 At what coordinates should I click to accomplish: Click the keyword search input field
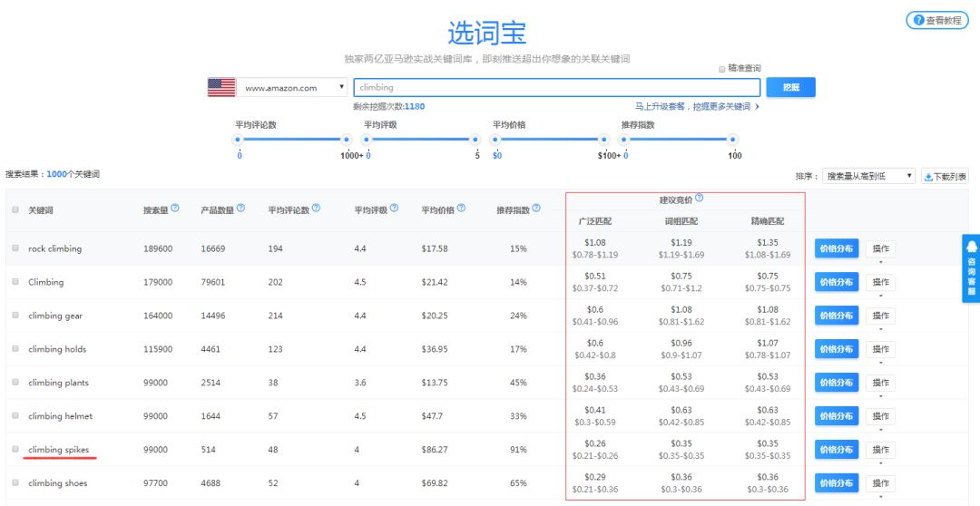[x=557, y=87]
